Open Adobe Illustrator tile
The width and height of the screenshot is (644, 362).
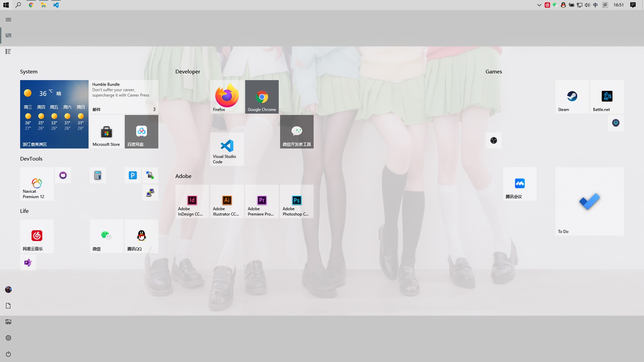(227, 201)
